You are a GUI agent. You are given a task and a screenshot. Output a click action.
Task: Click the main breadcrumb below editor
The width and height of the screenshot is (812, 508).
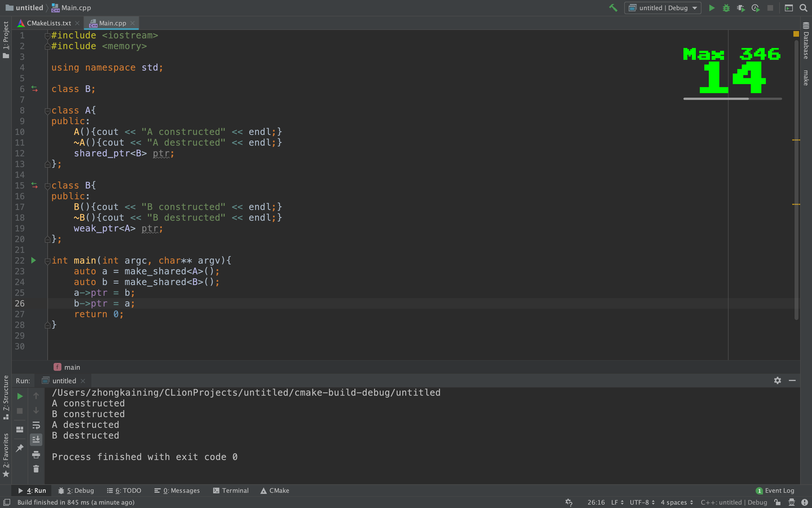click(67, 367)
